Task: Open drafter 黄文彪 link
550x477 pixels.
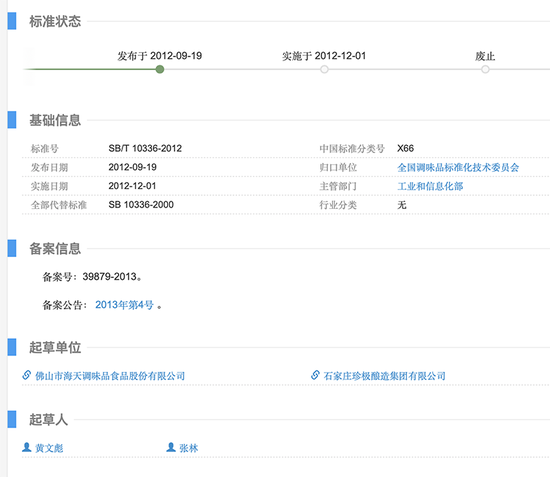Action: pos(49,448)
